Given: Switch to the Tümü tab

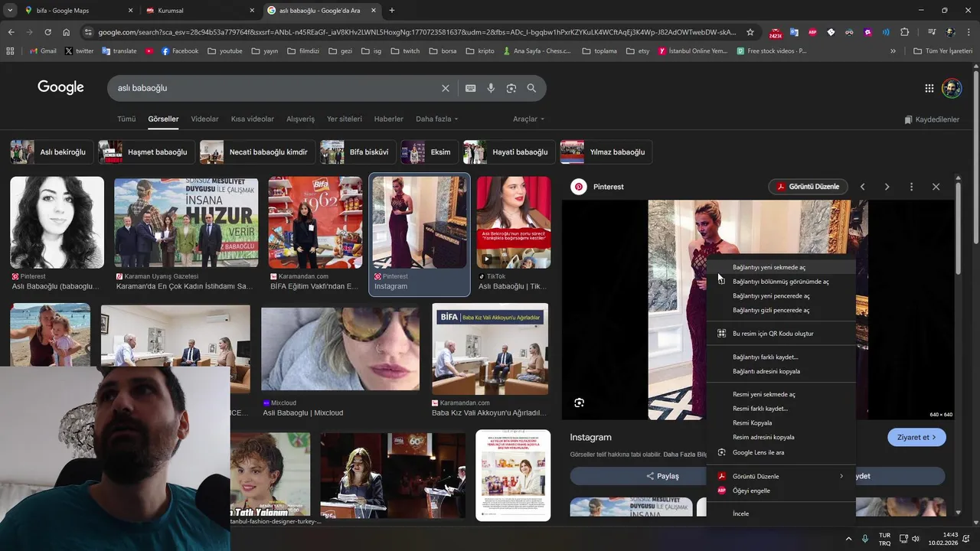Looking at the screenshot, I should point(126,119).
